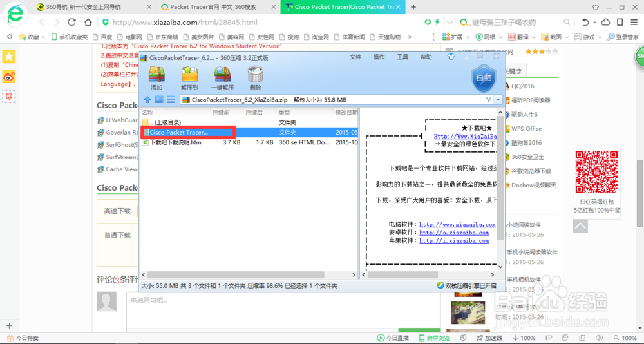Click the 今日特卖 status bar item
The image size is (644, 344).
(23, 338)
